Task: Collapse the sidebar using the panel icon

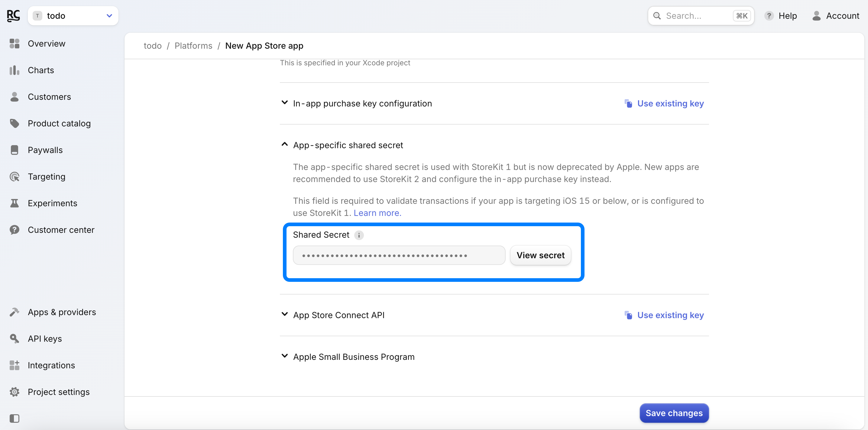Action: 14,418
